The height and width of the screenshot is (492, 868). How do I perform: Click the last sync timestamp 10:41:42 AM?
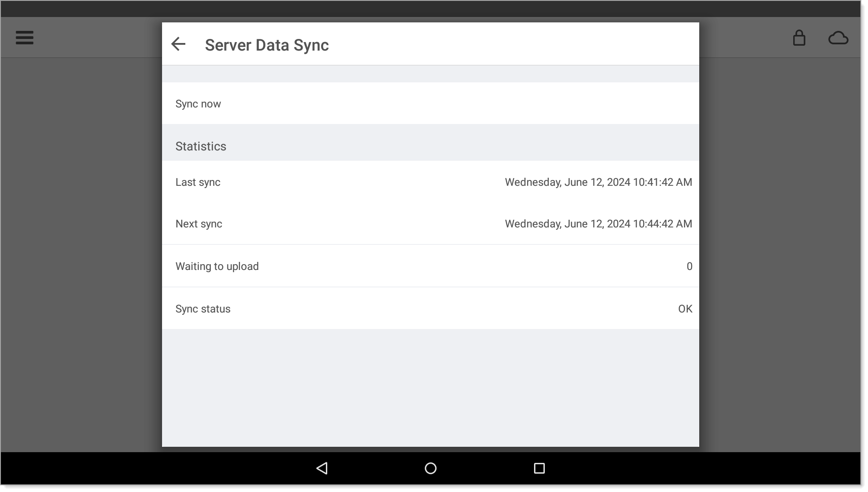pyautogui.click(x=599, y=182)
